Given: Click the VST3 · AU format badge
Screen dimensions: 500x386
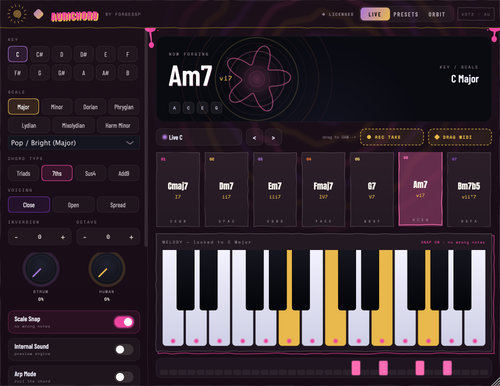Looking at the screenshot, I should point(475,14).
